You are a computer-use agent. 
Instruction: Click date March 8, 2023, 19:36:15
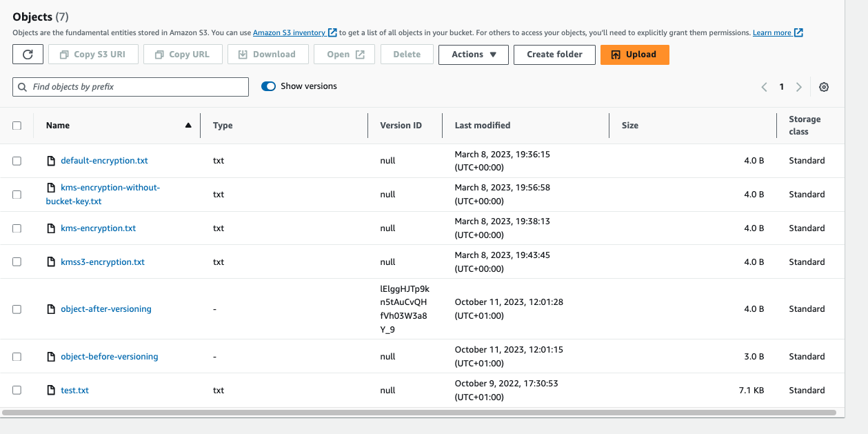click(503, 161)
